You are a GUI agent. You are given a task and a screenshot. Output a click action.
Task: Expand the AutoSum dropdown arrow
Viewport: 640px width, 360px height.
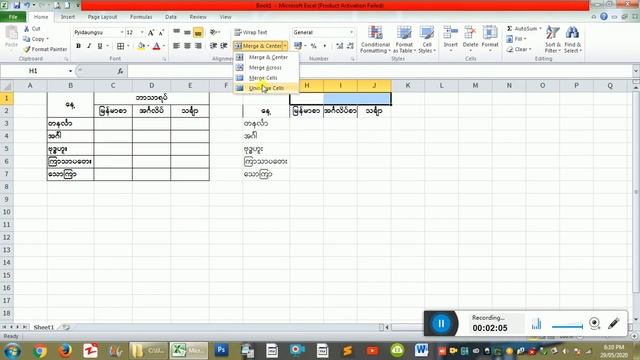click(x=540, y=29)
